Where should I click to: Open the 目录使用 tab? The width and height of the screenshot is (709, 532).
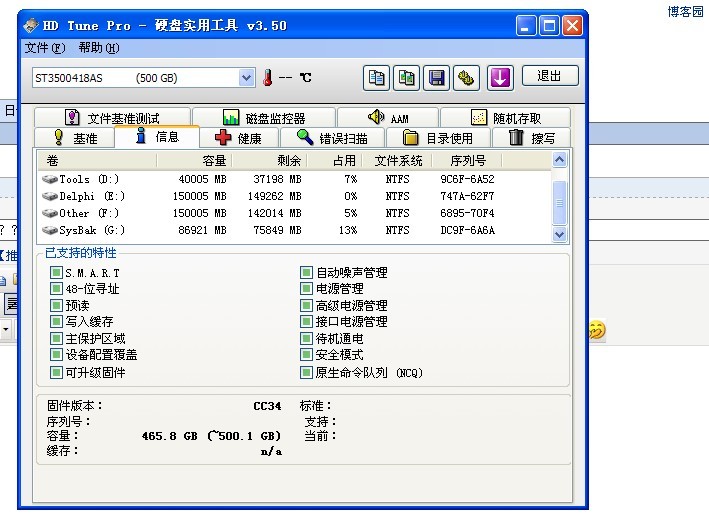[438, 137]
